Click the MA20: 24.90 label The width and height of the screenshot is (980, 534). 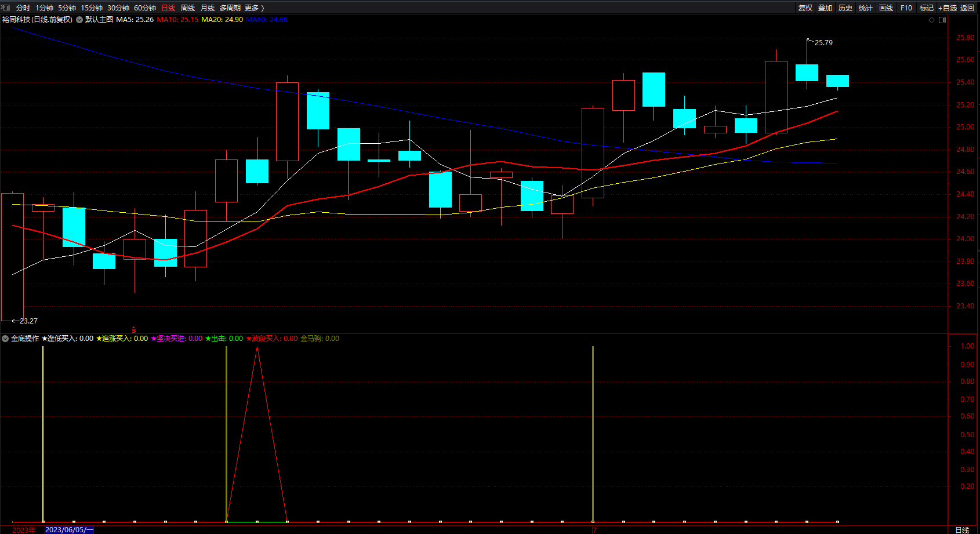point(222,20)
